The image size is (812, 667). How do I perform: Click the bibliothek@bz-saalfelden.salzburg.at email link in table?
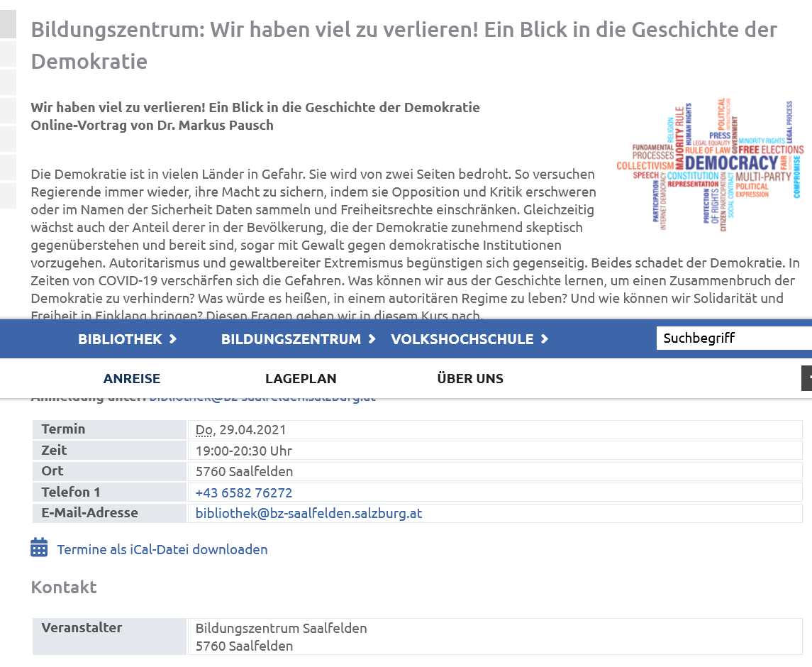click(308, 514)
